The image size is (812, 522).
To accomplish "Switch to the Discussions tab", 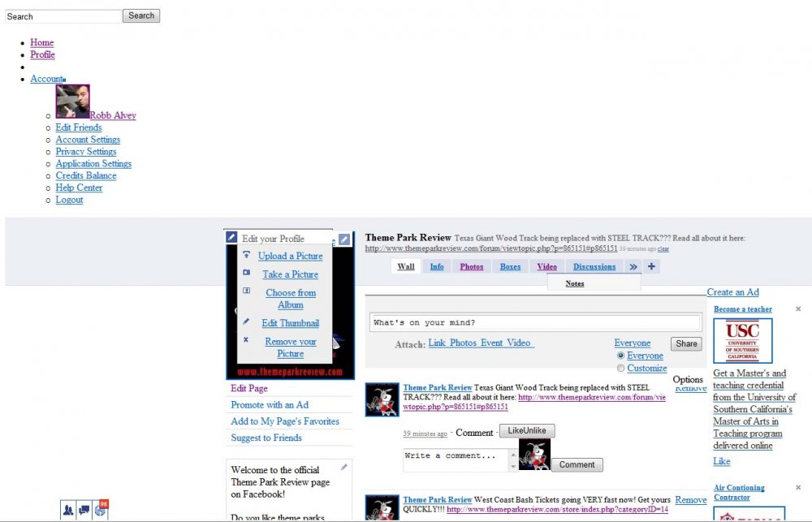I will (x=594, y=266).
